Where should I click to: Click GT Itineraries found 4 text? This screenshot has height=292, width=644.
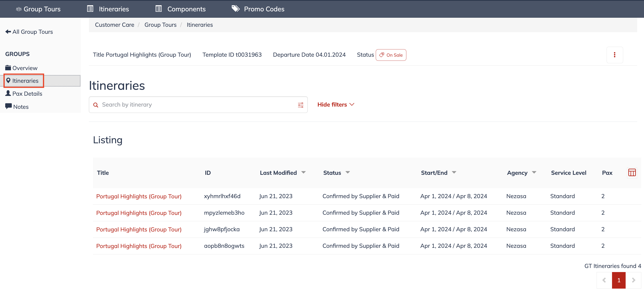613,266
